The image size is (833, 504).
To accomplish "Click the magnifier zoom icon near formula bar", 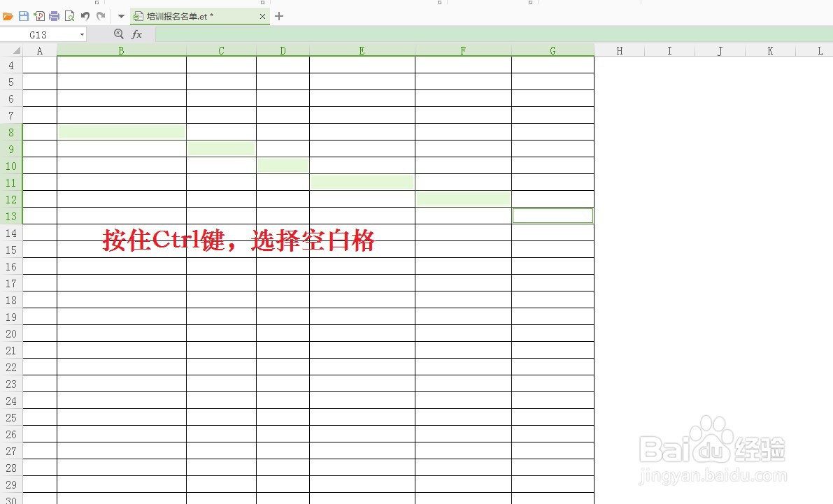I will coord(119,34).
